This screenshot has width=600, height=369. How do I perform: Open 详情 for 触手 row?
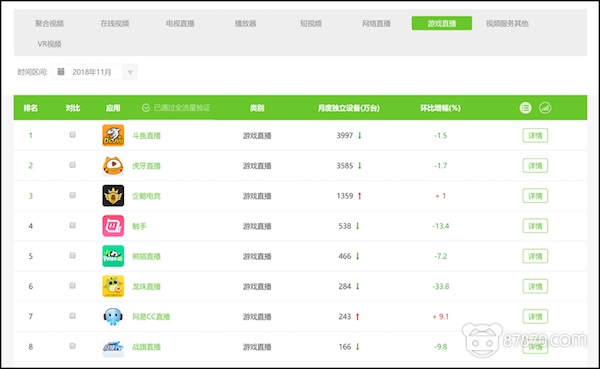535,226
